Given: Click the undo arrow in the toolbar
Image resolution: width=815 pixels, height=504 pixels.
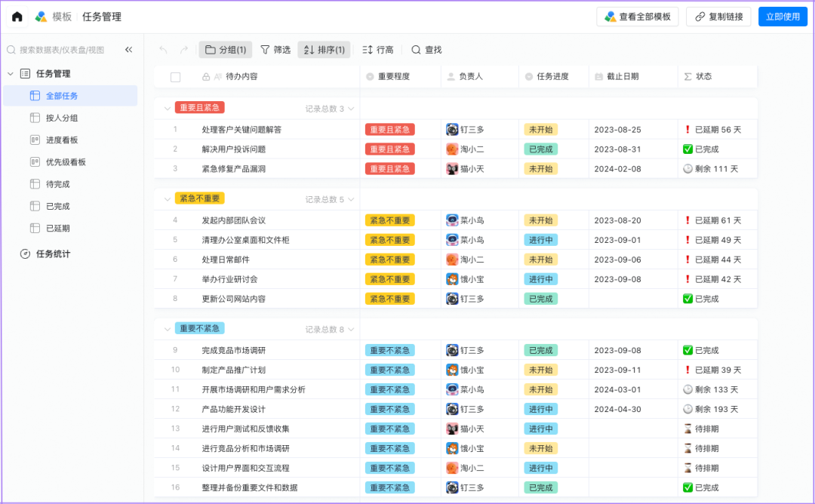Looking at the screenshot, I should [x=164, y=50].
